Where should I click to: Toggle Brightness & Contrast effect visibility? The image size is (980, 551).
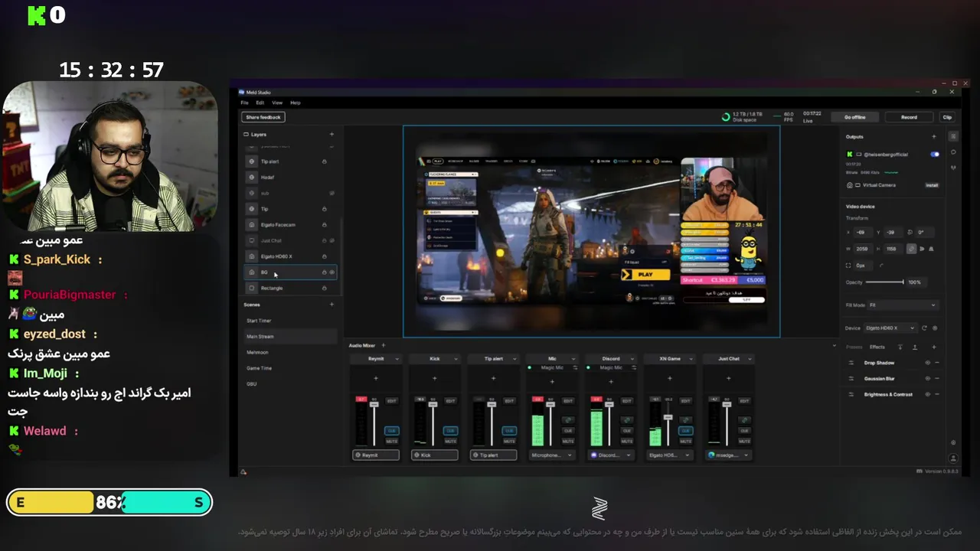pos(928,394)
